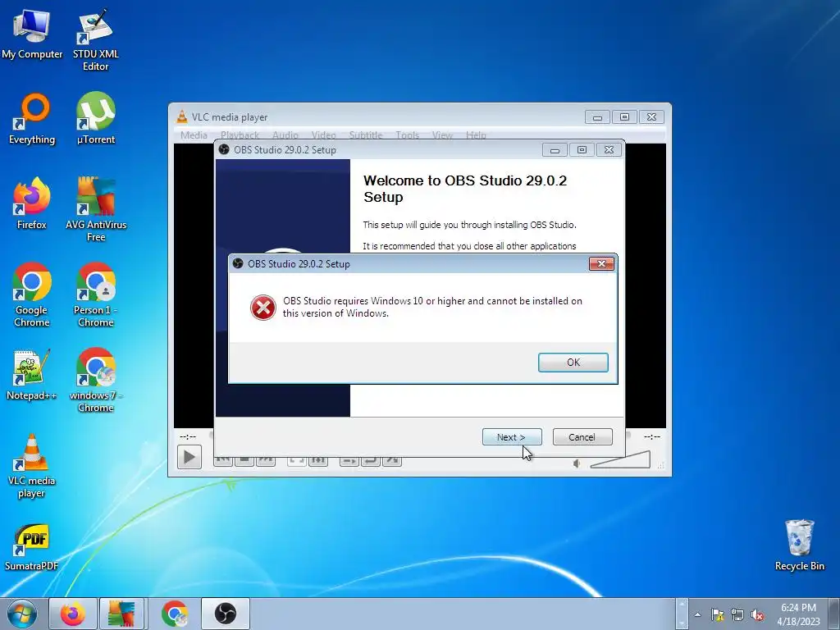840x630 pixels.
Task: Click OK in the OBS error dialog
Action: [573, 362]
